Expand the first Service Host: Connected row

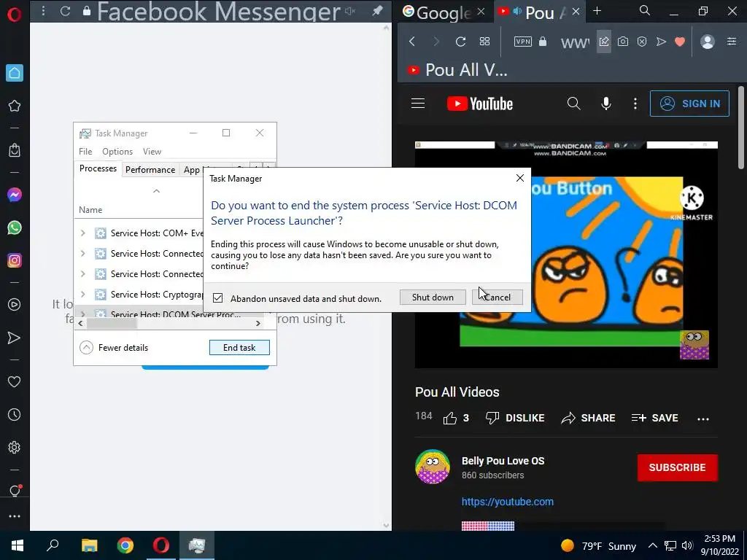click(83, 253)
